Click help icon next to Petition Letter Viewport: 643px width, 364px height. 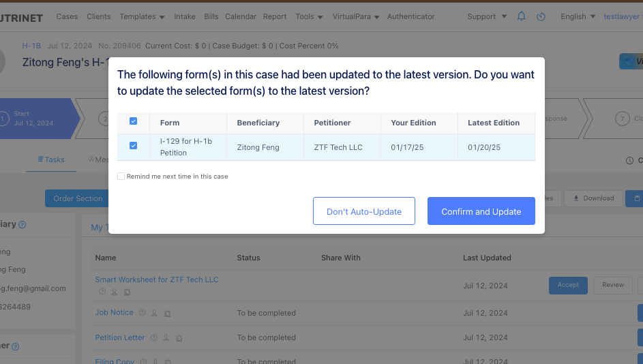[x=154, y=337]
